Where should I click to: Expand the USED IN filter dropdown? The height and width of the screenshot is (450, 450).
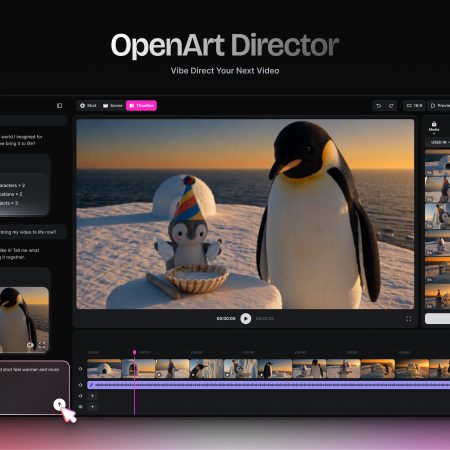pos(438,142)
